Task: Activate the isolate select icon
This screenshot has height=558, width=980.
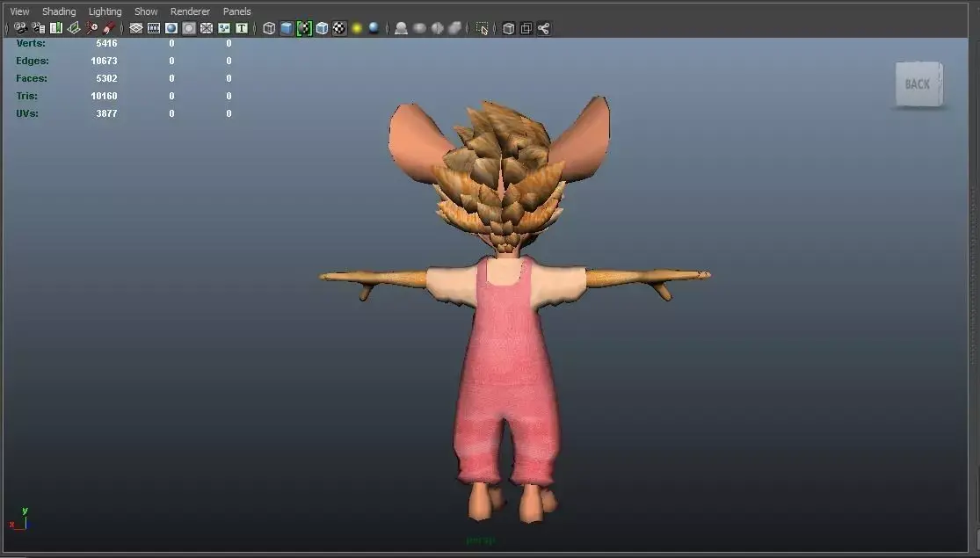Action: (482, 28)
